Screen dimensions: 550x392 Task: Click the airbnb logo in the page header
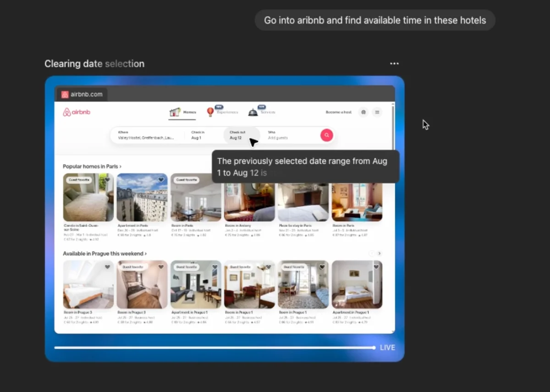pos(77,112)
